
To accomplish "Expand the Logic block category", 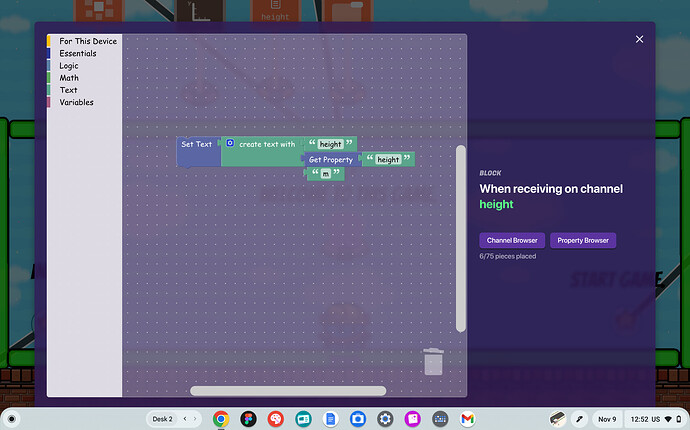I will click(69, 66).
